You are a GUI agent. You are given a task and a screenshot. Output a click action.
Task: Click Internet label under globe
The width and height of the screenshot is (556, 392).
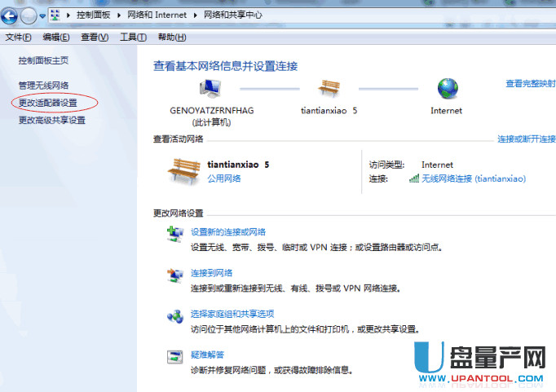[446, 111]
